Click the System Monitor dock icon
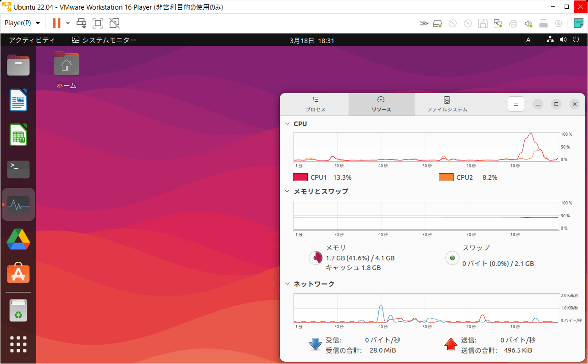The height and width of the screenshot is (364, 588). (x=18, y=204)
